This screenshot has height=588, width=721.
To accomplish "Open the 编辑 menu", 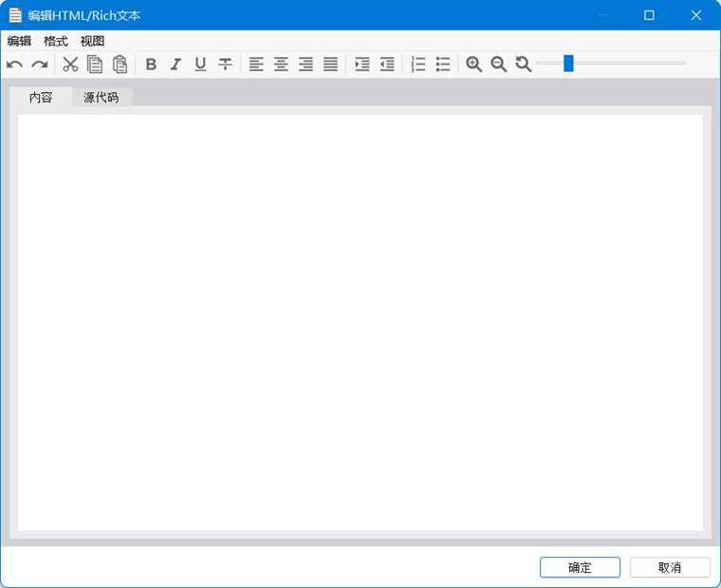I will (19, 41).
